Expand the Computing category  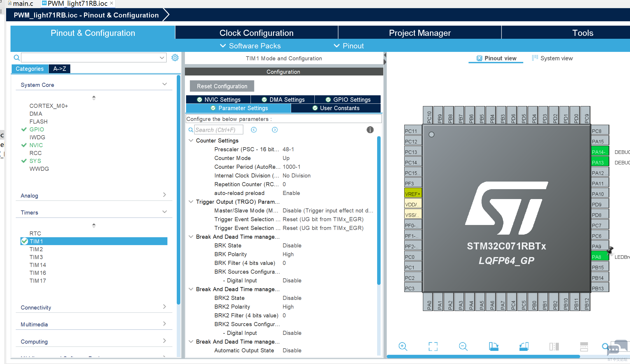click(164, 341)
